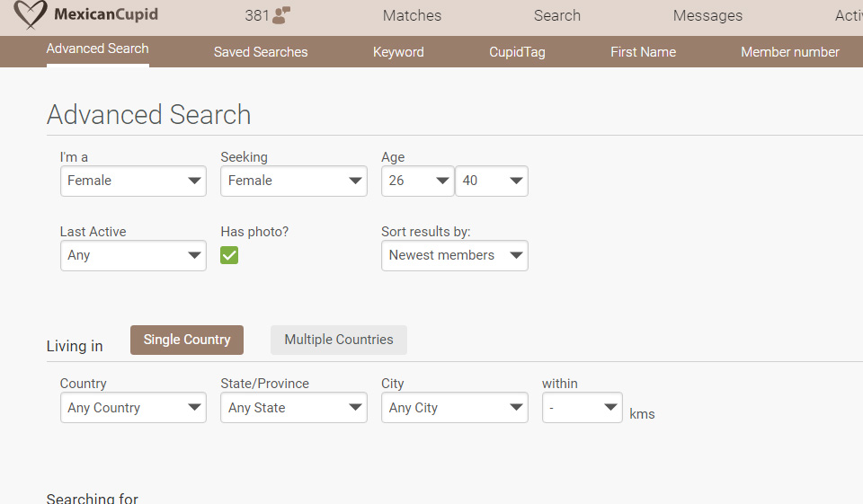
Task: Select the Country dropdown
Action: pos(133,409)
